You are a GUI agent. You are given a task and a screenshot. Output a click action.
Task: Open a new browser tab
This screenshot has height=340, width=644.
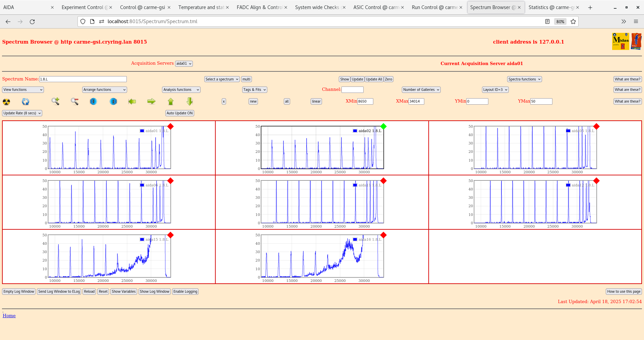590,7
